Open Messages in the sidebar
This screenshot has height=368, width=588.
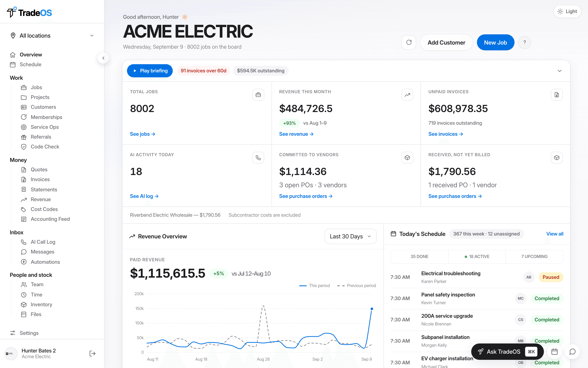(37, 252)
